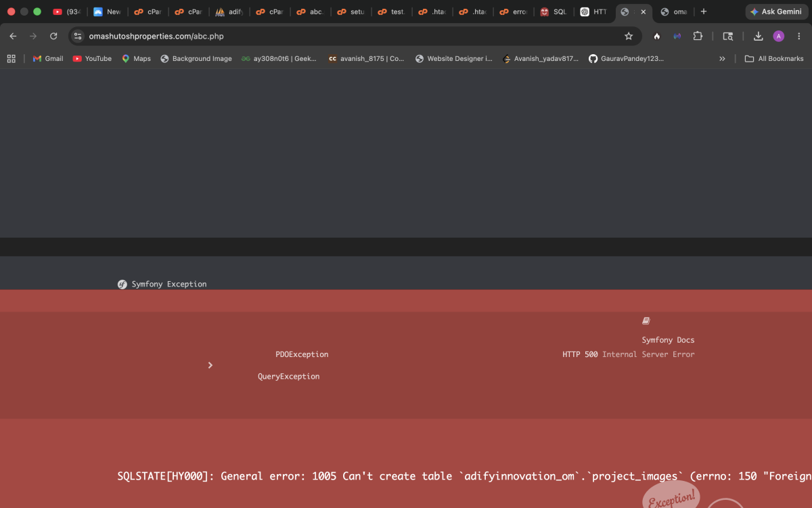Expand hidden bookmarks with double chevron
The height and width of the screenshot is (508, 812).
(722, 59)
